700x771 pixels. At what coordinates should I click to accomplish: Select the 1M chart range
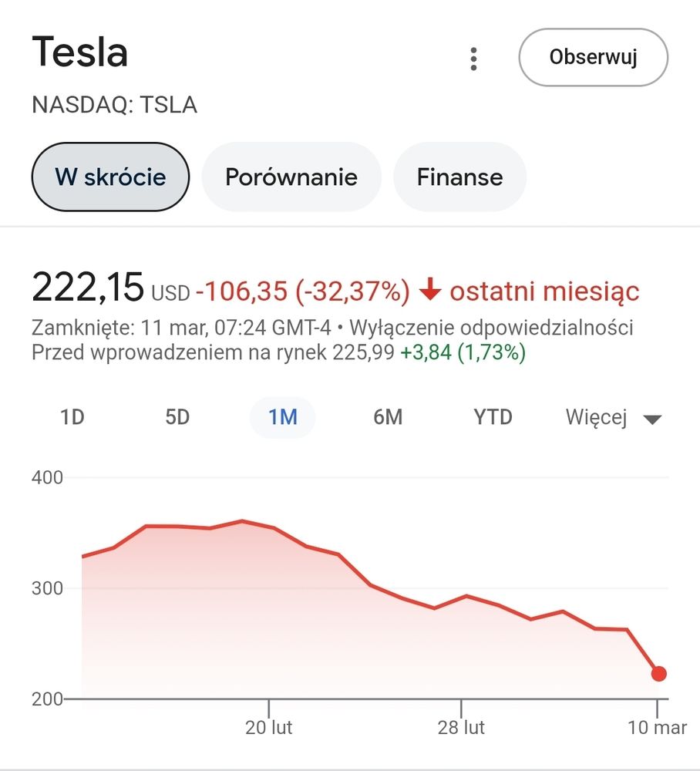tap(282, 418)
